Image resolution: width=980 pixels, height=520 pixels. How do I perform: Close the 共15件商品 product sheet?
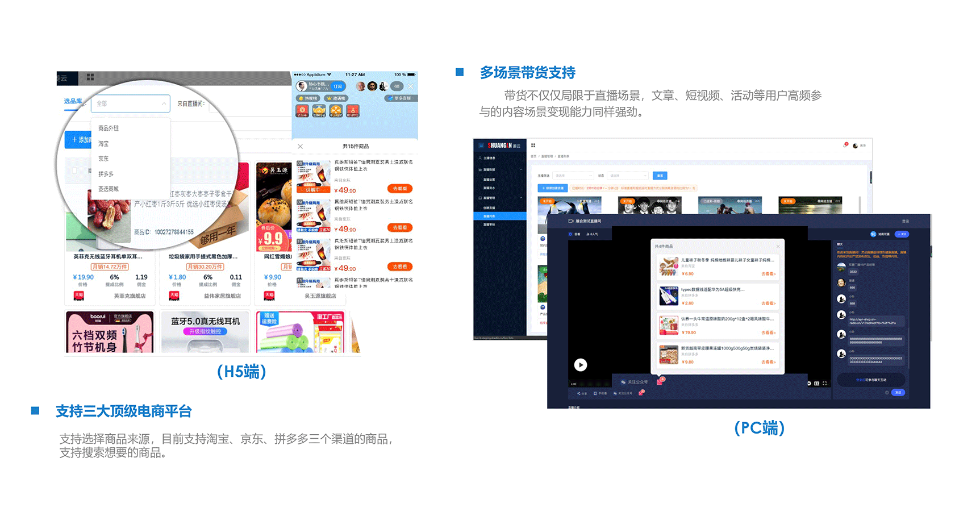pyautogui.click(x=301, y=147)
